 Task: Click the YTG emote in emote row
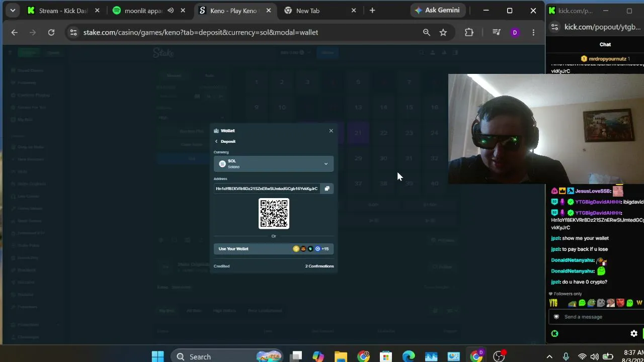[x=553, y=303]
